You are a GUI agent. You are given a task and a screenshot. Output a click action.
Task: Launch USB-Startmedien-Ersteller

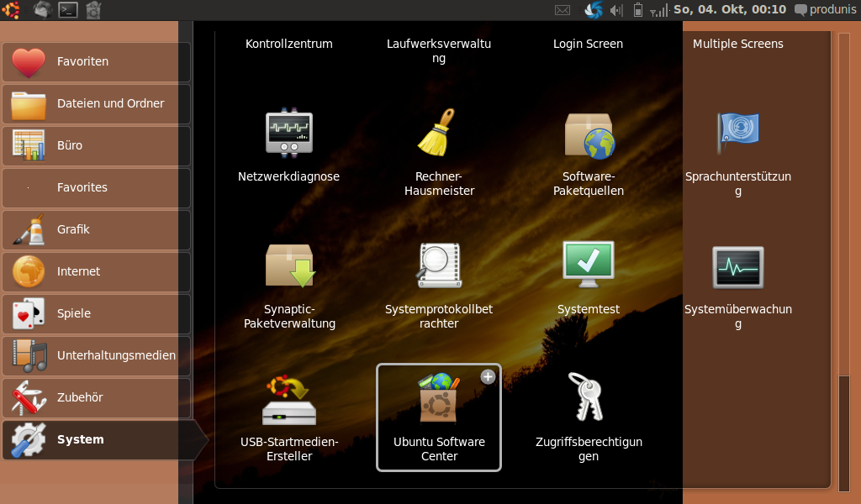[289, 400]
